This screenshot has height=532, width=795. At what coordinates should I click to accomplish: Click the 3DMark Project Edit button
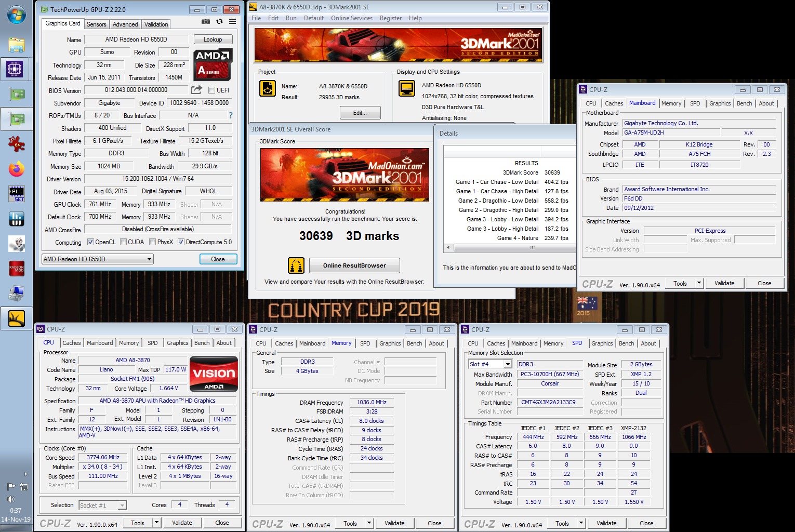pyautogui.click(x=360, y=113)
